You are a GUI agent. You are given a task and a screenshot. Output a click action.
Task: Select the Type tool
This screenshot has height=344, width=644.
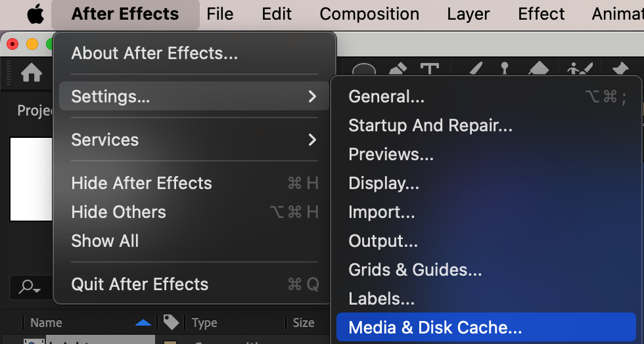click(x=429, y=70)
